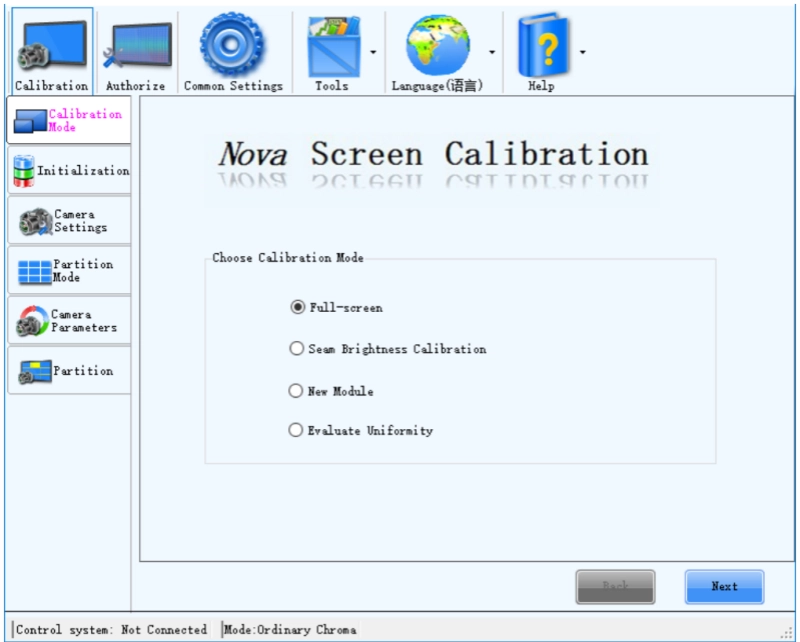Click the Help label in the toolbar
Image resolution: width=800 pixels, height=642 pixels.
pos(541,86)
